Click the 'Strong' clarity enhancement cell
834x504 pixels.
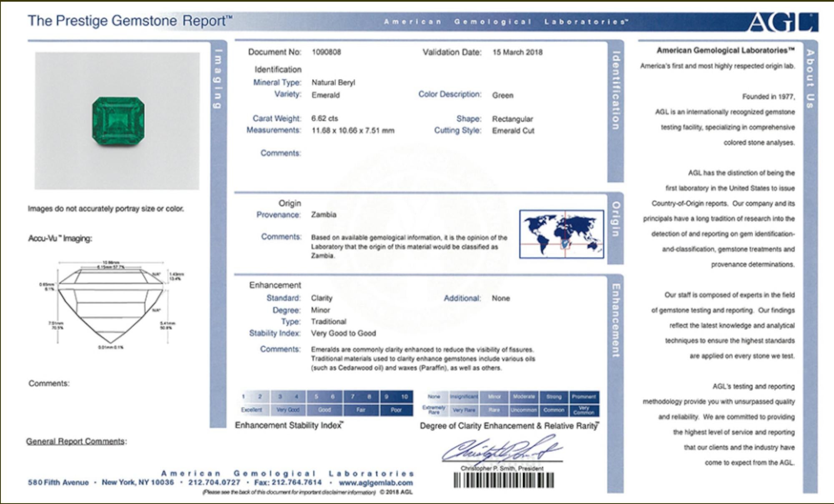point(554,397)
